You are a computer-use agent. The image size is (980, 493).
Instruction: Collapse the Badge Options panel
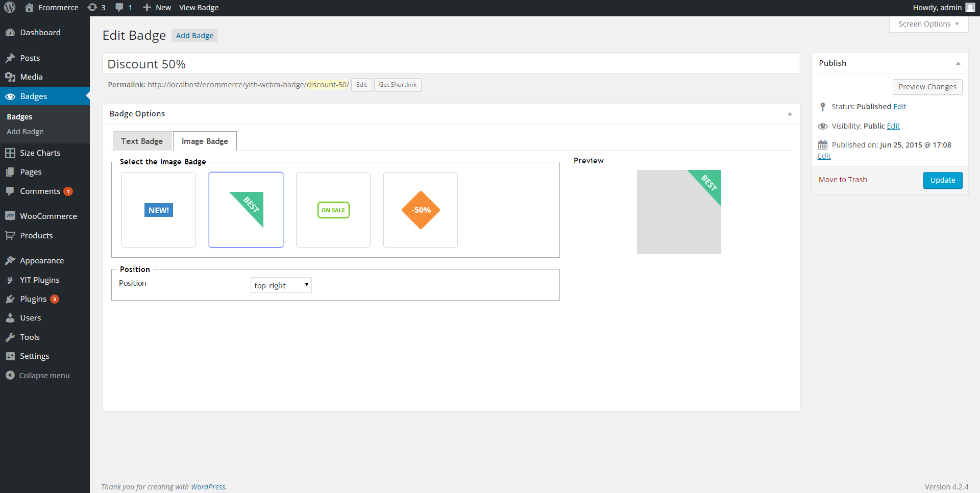click(x=790, y=114)
